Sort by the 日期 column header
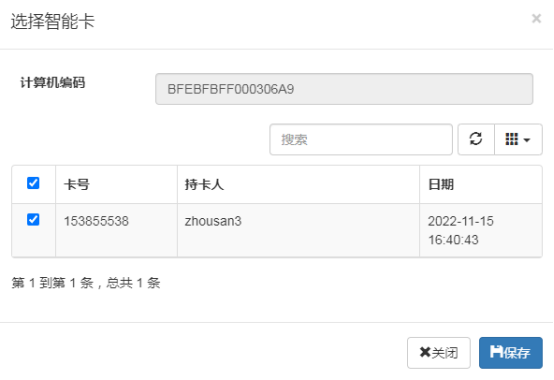Image resolution: width=554 pixels, height=380 pixels. [x=441, y=184]
